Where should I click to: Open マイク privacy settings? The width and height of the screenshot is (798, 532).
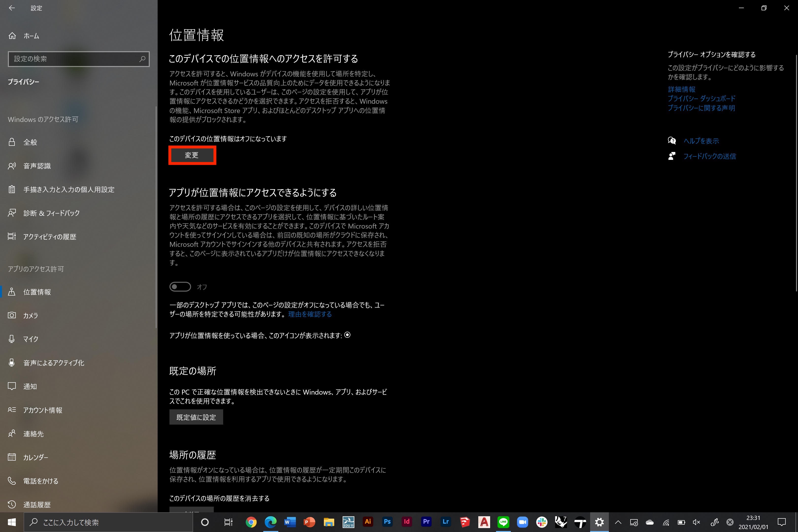point(31,339)
